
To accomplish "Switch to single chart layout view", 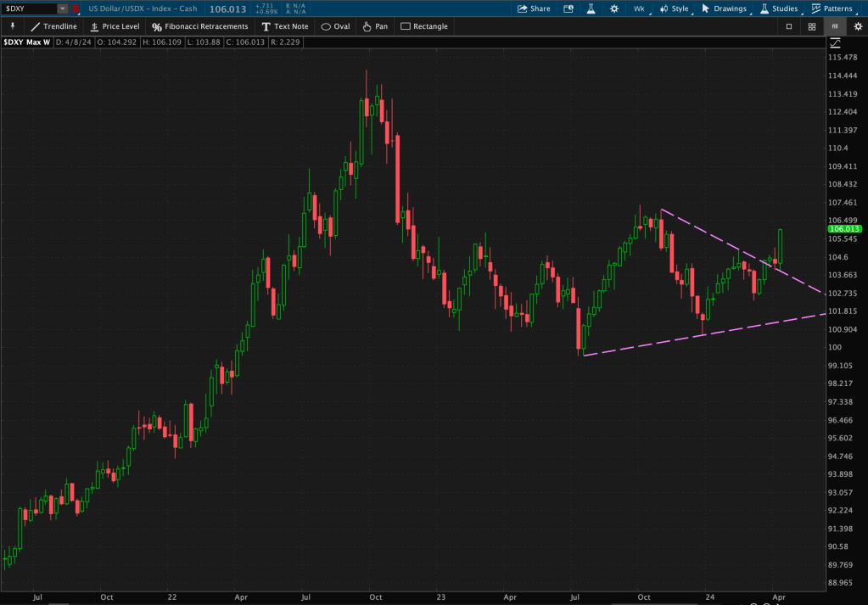I will pyautogui.click(x=789, y=26).
